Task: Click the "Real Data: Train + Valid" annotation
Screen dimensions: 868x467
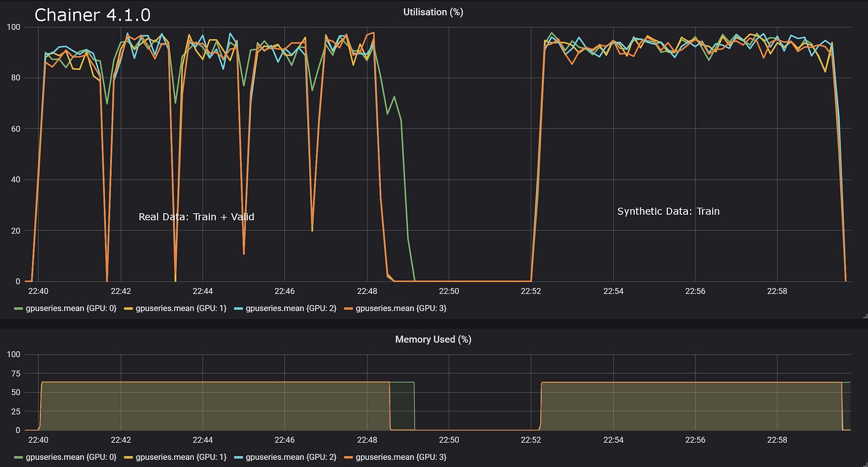Action: [196, 217]
